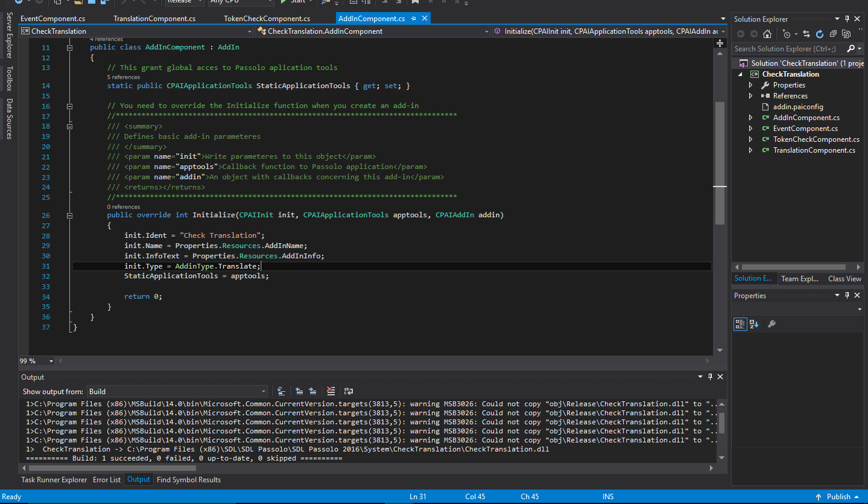Pin the Output window
Screen dimensions: 868x504
(x=710, y=377)
